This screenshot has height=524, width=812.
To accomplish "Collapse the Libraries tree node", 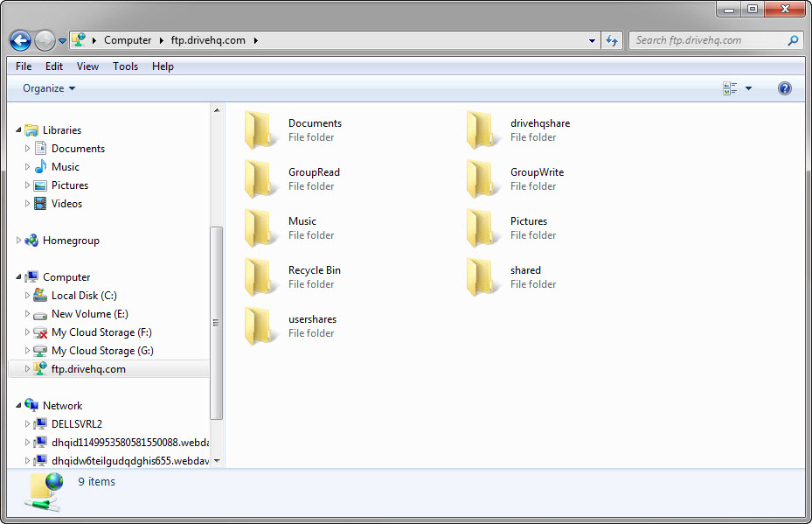I will pos(19,130).
